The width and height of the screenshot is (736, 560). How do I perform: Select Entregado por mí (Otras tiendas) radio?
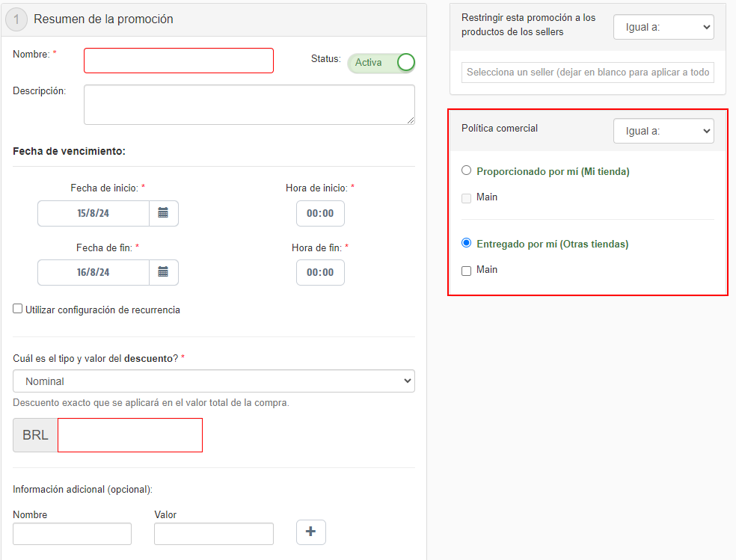pyautogui.click(x=467, y=243)
